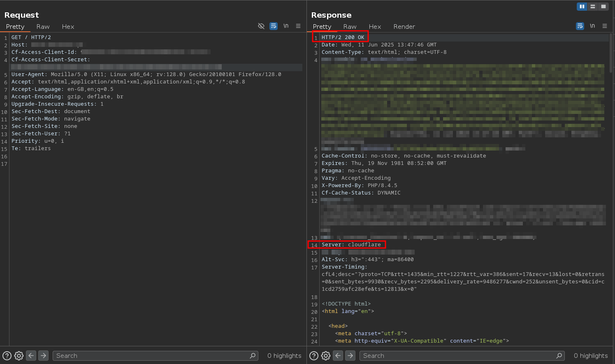Focus the Response search field
615x364 pixels.
click(462, 356)
